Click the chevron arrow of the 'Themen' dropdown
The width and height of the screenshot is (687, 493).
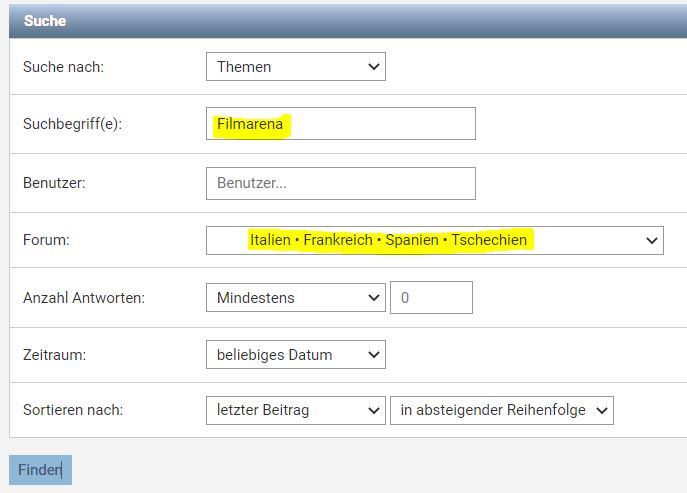(374, 67)
